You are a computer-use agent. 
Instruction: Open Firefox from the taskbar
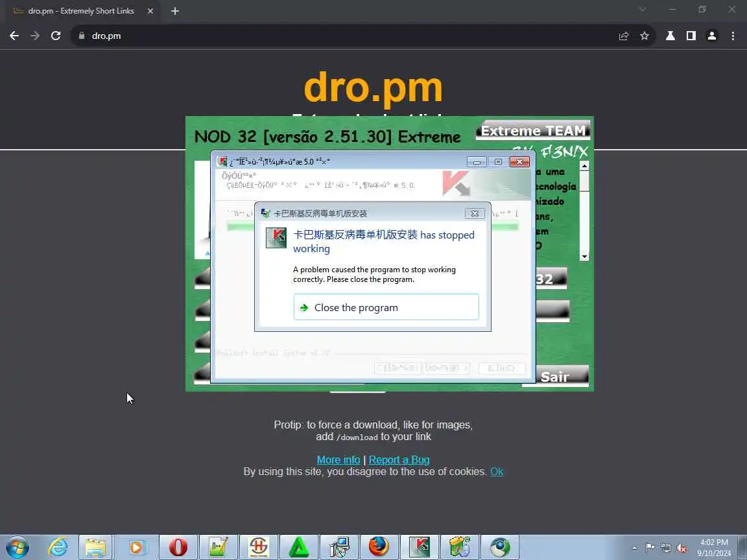click(379, 547)
